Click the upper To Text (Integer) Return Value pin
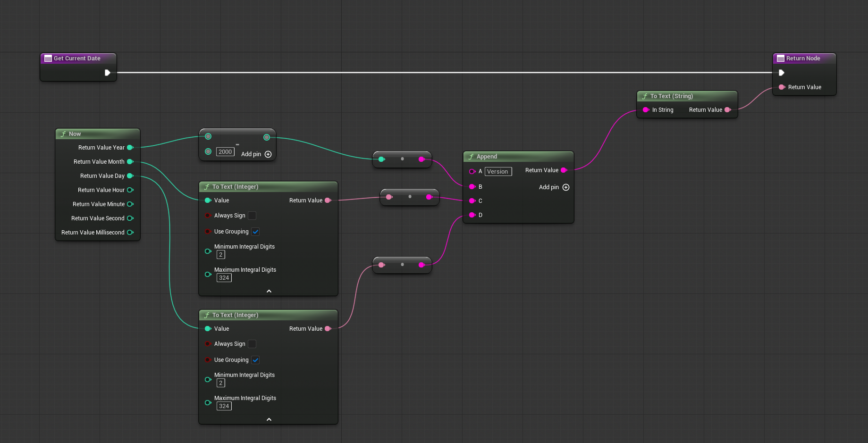The image size is (868, 443). click(x=328, y=201)
